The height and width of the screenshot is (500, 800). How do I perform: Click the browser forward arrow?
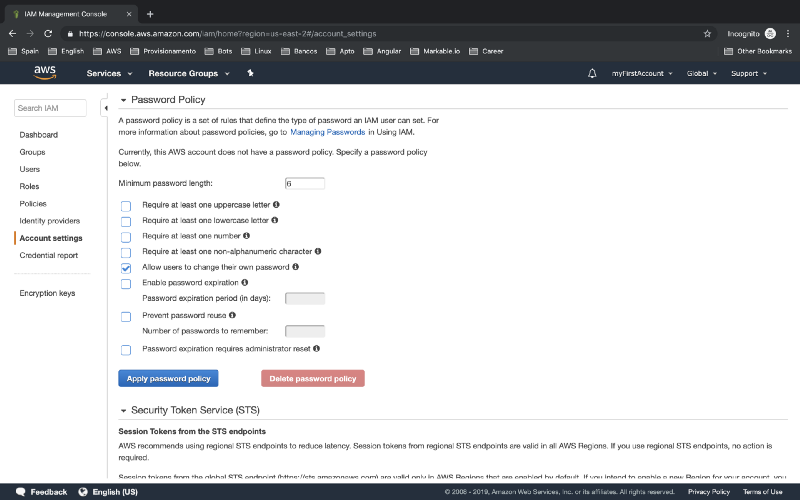click(x=30, y=34)
